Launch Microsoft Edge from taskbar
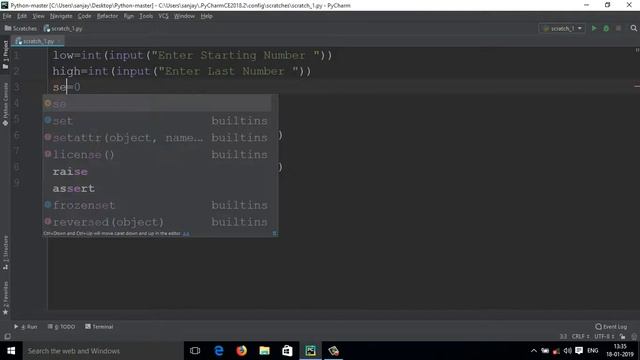640x360 pixels. 219,351
